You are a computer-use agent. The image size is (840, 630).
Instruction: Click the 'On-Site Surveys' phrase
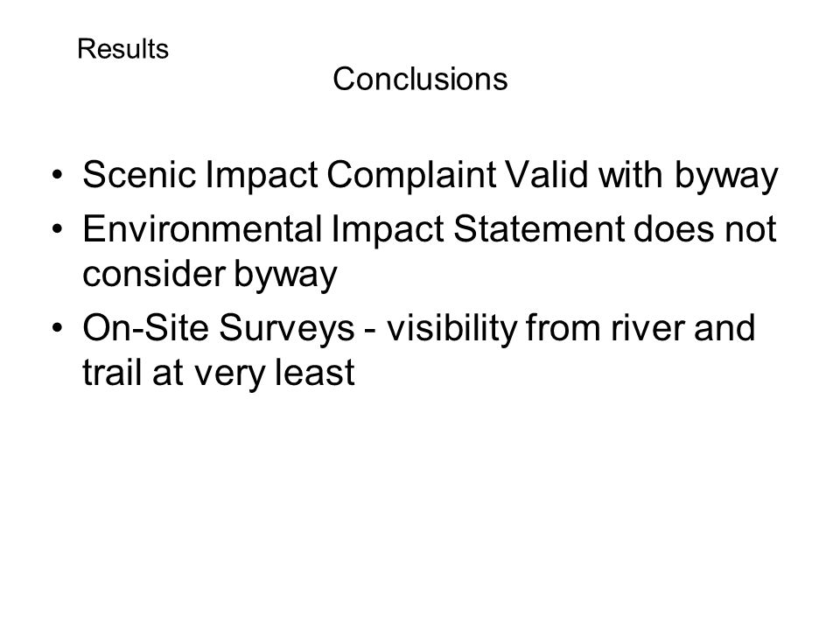pyautogui.click(x=219, y=327)
